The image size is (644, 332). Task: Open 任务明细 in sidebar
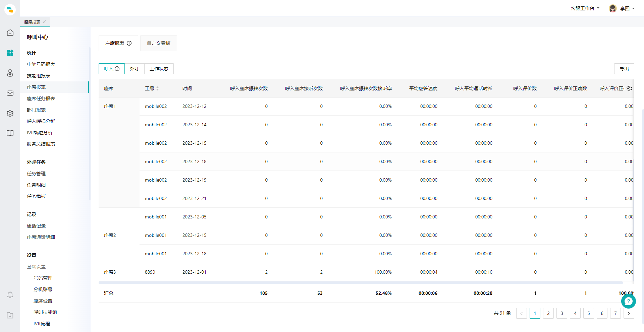(36, 185)
